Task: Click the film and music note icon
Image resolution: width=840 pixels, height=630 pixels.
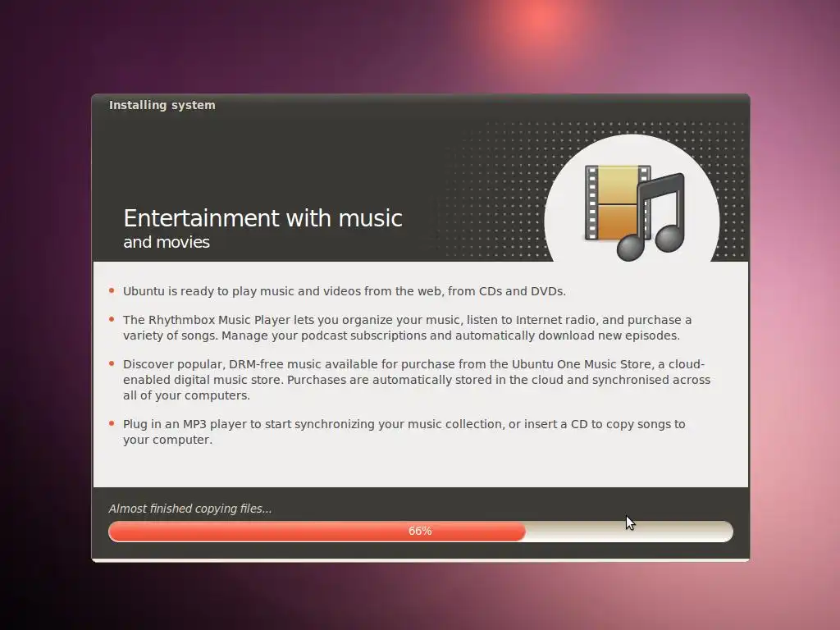Action: coord(635,212)
